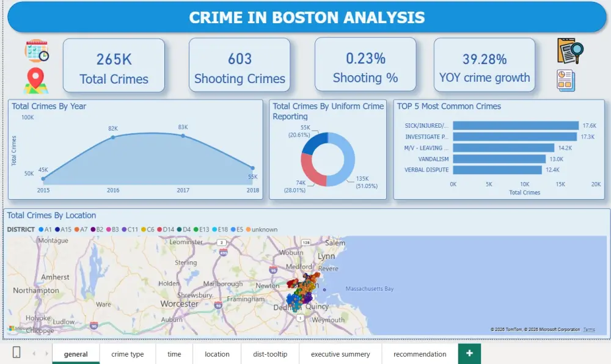Select unknown district in legend

[x=262, y=230]
